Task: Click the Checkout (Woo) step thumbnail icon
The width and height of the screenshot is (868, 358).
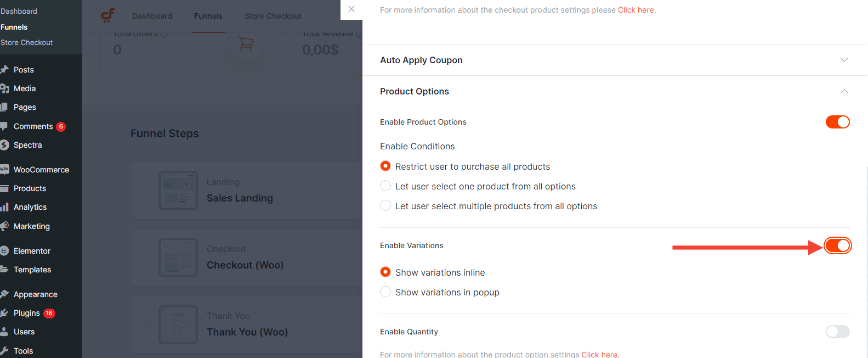Action: [x=178, y=258]
